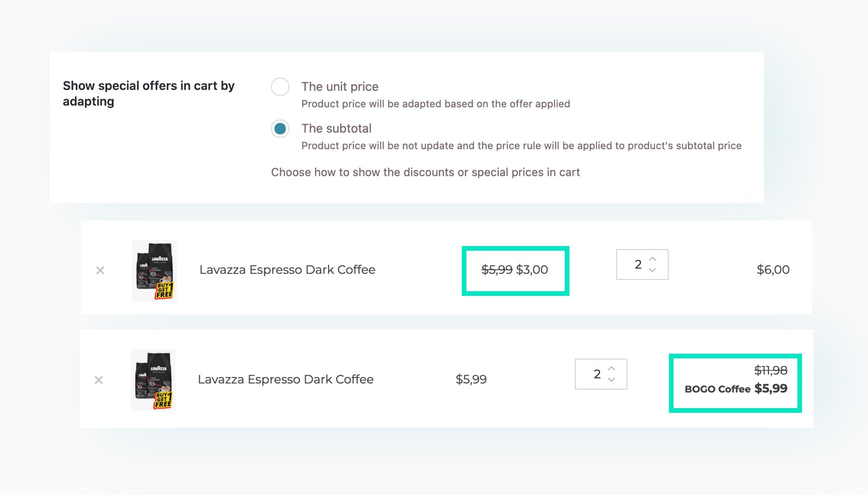The width and height of the screenshot is (868, 495).
Task: Increase quantity in the bottom cart row
Action: 612,368
